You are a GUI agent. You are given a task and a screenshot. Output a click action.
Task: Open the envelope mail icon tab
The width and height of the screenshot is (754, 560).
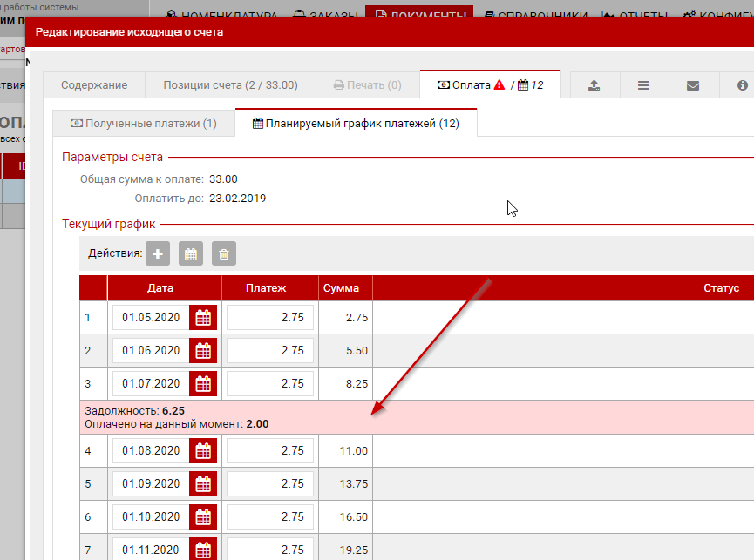click(693, 85)
